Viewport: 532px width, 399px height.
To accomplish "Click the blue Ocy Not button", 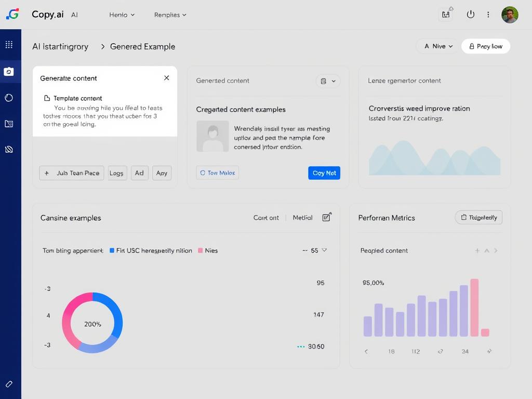I will point(324,173).
